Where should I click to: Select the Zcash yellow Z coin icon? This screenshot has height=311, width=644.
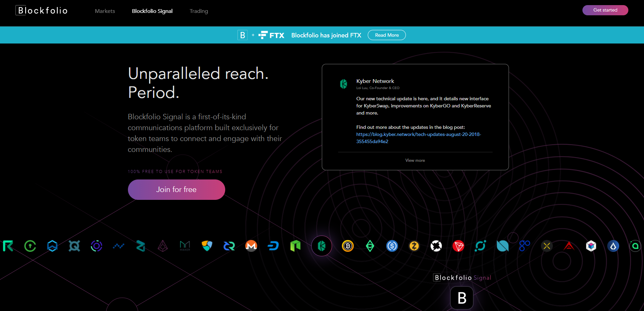[x=414, y=246]
